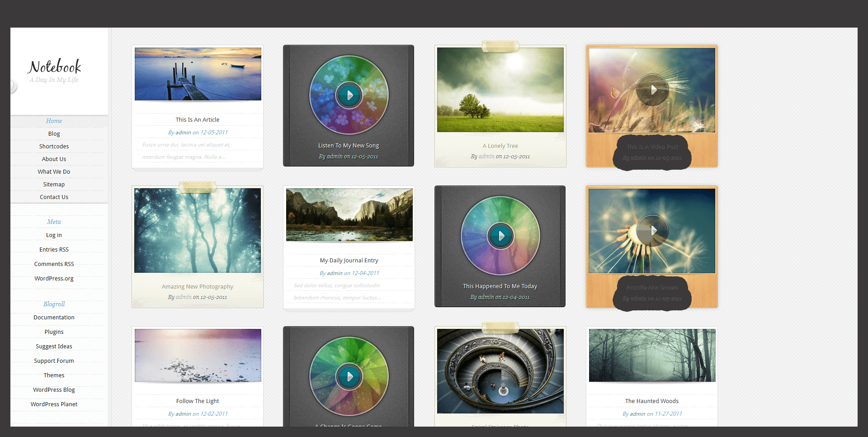Click the sidebar collapse handle near the logo

tap(13, 86)
